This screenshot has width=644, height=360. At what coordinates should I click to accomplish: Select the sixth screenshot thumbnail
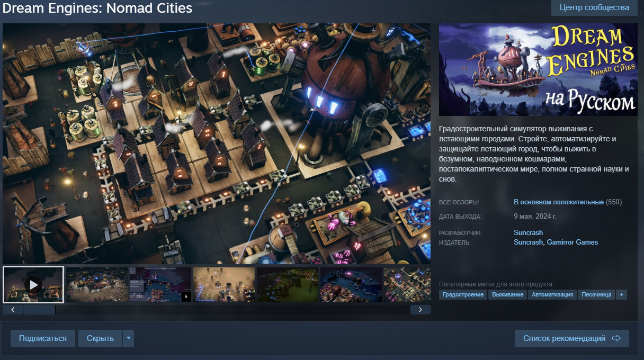click(351, 285)
